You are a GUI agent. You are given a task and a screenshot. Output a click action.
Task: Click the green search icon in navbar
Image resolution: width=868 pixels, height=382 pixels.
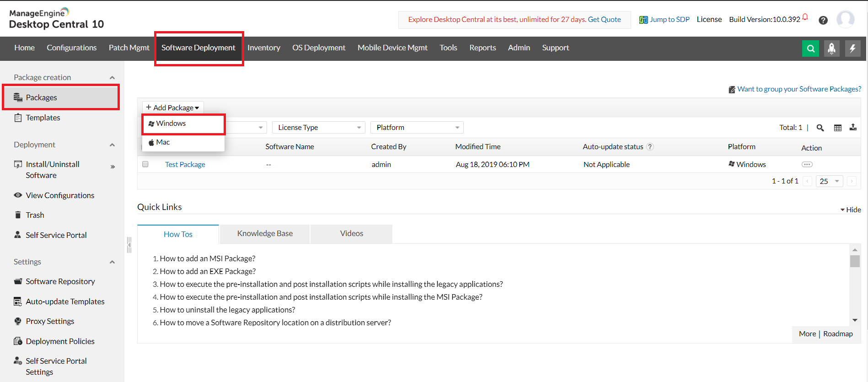click(810, 48)
